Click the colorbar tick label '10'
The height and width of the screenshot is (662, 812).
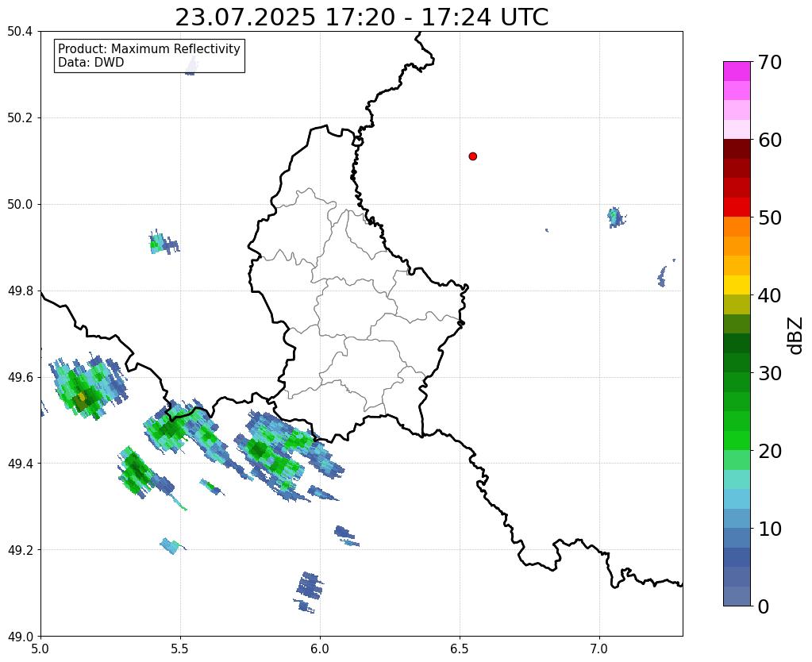770,529
